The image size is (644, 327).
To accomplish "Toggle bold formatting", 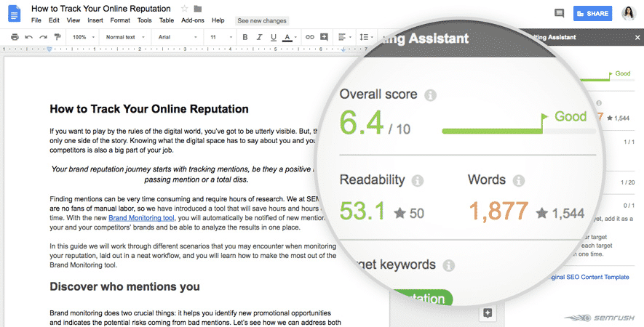I will coord(245,36).
